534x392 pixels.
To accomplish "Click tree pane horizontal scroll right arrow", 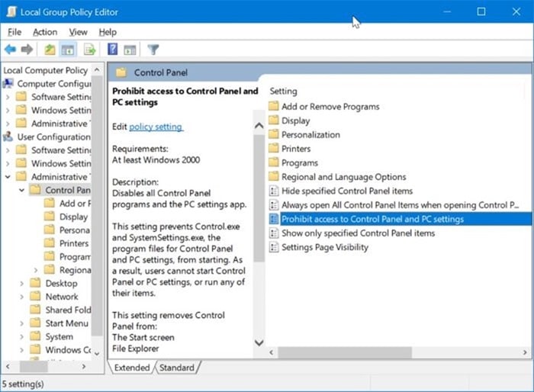I will [84, 367].
